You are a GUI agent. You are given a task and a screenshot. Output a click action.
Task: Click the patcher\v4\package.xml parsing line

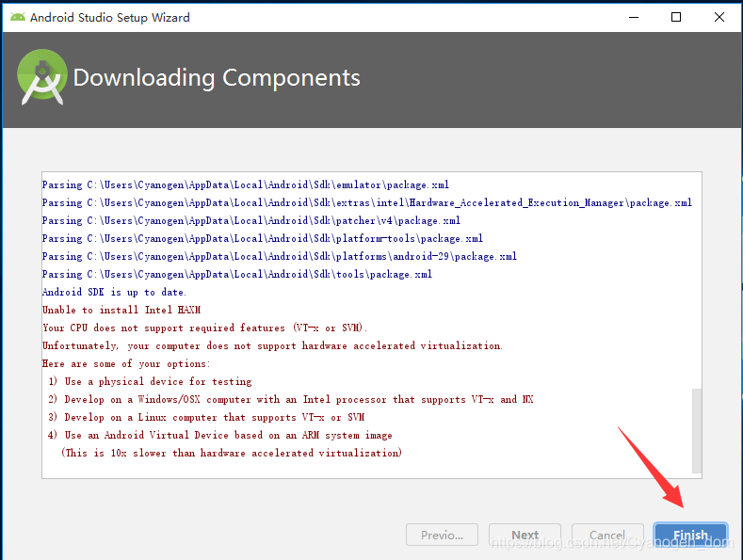(251, 220)
